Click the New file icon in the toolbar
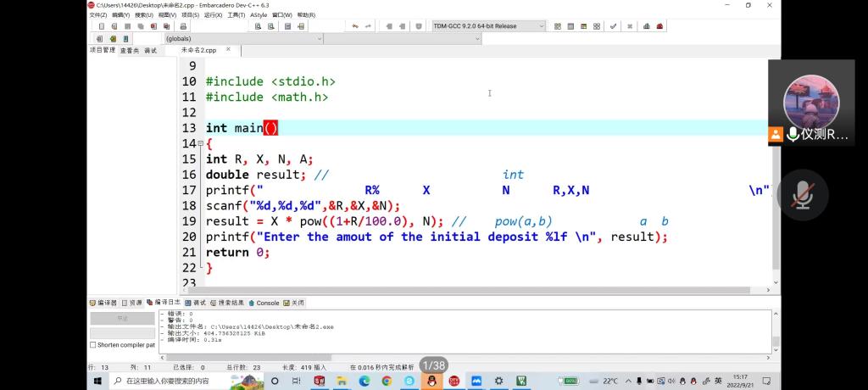Image resolution: width=868 pixels, height=390 pixels. [x=102, y=26]
